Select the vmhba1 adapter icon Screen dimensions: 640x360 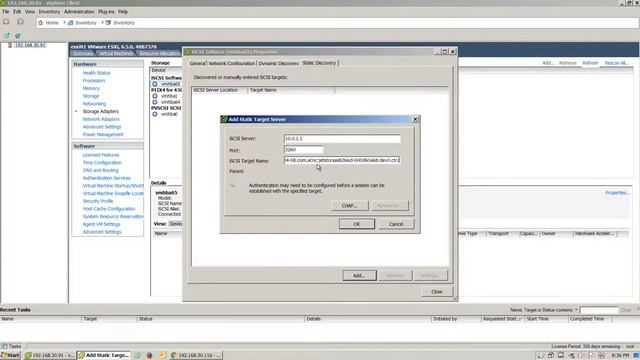point(155,96)
